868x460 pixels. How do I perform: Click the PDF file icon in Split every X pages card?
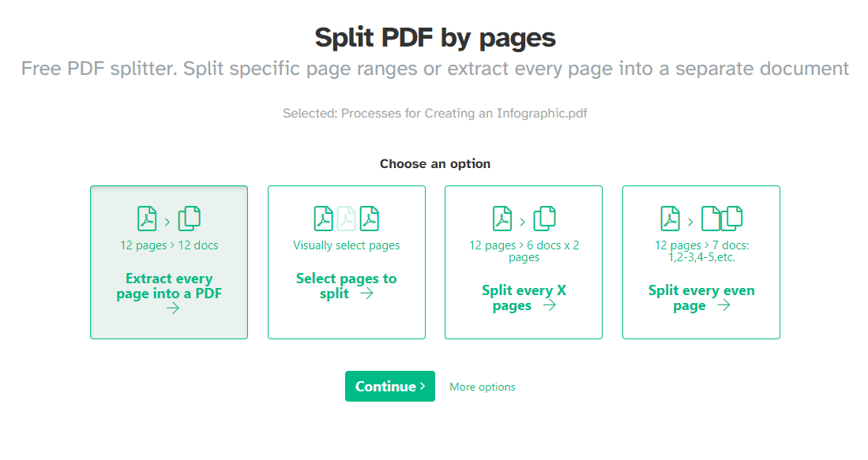[502, 218]
